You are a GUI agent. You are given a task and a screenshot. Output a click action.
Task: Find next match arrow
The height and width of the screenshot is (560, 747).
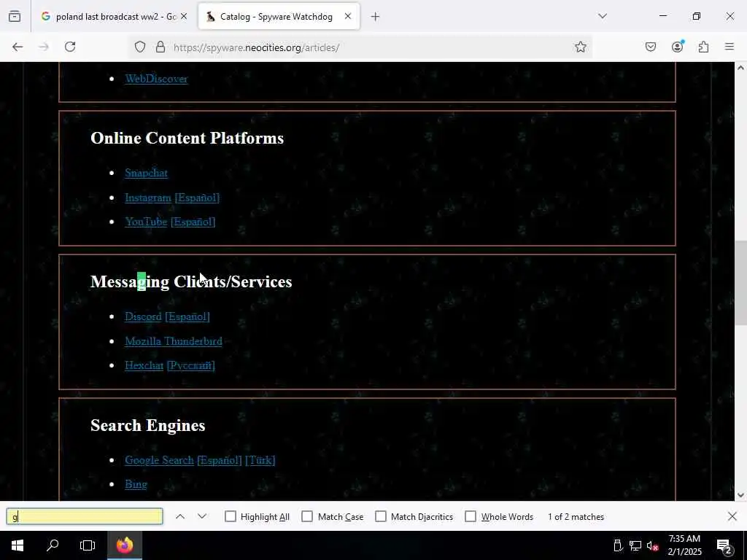point(202,517)
